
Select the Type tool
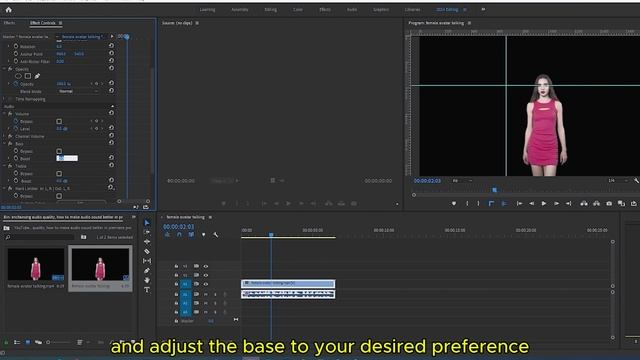147,290
